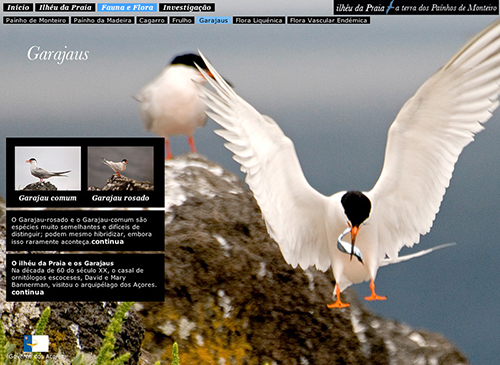Open the Flora Liquénica tab

(x=259, y=20)
